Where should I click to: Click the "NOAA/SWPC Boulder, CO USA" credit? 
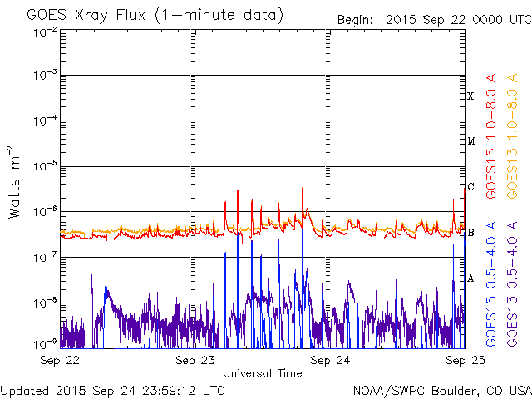(441, 389)
